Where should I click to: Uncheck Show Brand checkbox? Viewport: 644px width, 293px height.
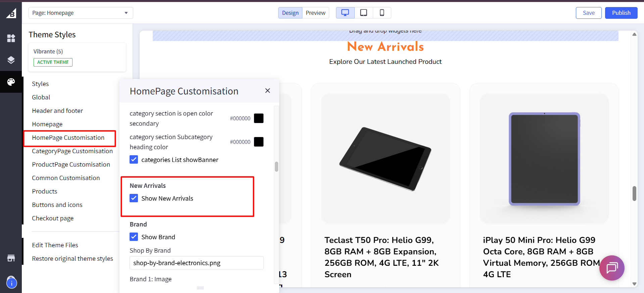(134, 237)
